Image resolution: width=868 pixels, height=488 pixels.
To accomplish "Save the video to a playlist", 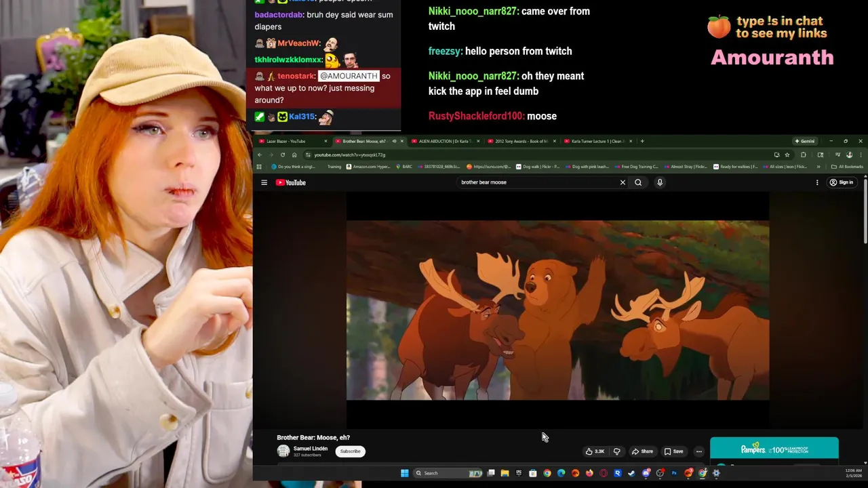I will [673, 451].
